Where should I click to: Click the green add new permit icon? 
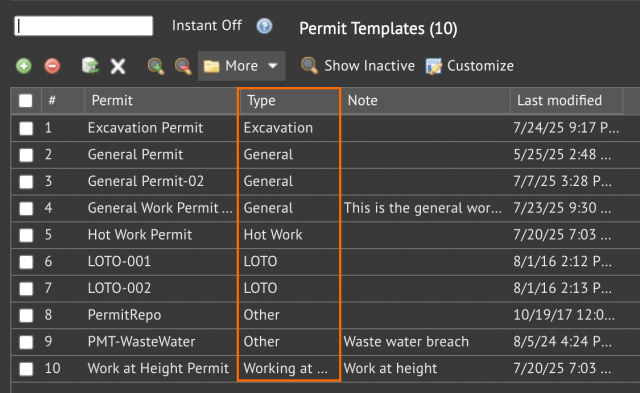point(24,66)
